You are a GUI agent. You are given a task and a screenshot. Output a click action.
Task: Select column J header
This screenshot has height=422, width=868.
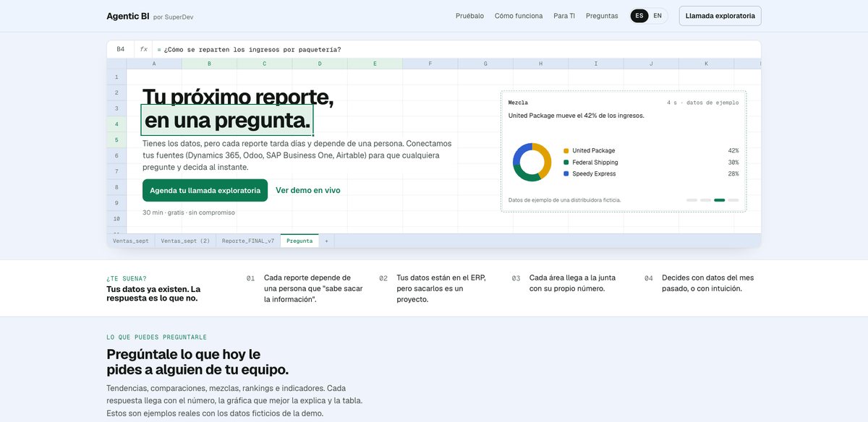(x=651, y=64)
